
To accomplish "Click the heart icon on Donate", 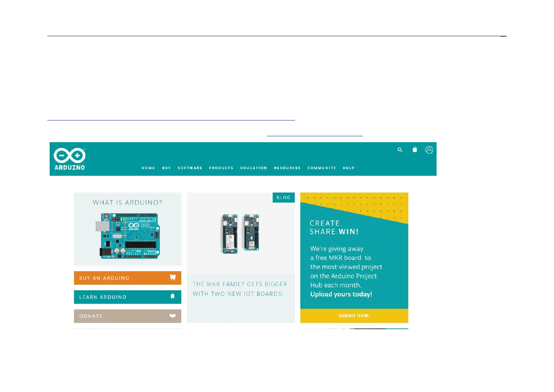I will tap(173, 316).
